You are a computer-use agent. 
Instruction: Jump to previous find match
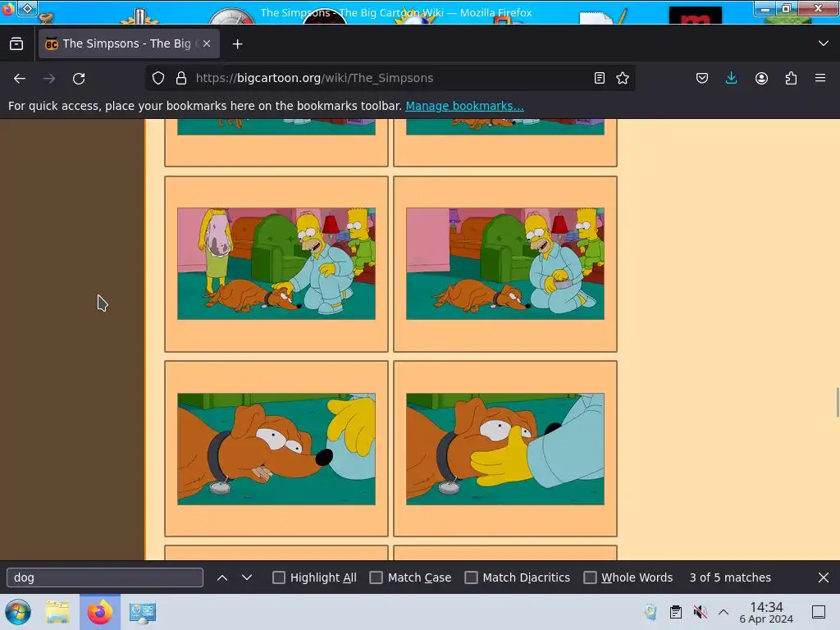point(222,577)
